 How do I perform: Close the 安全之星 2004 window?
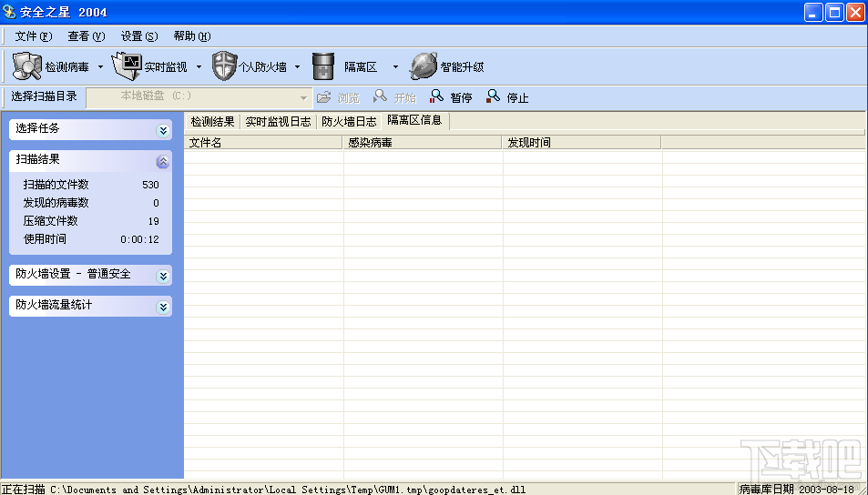tap(856, 12)
